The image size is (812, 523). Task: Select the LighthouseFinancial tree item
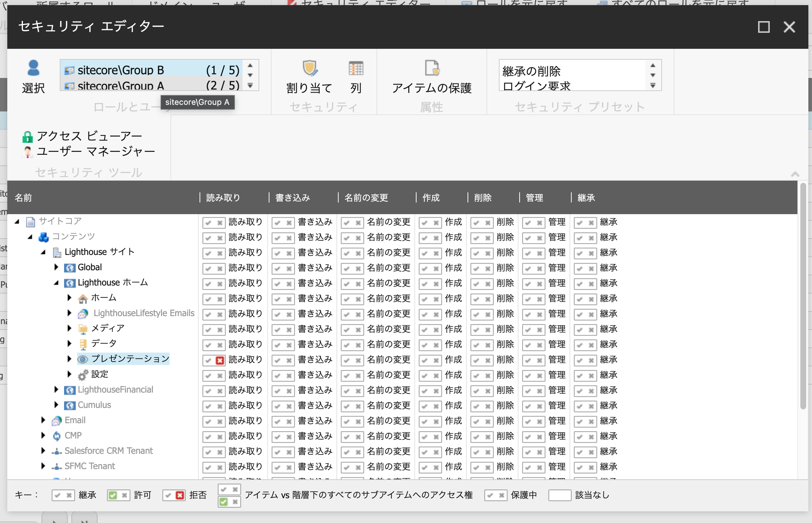115,390
